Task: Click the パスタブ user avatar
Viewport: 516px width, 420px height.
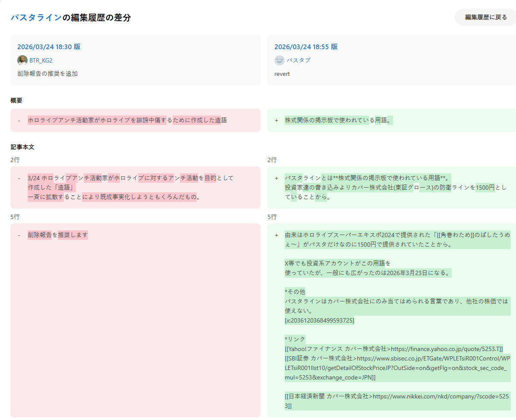Action: (280, 60)
